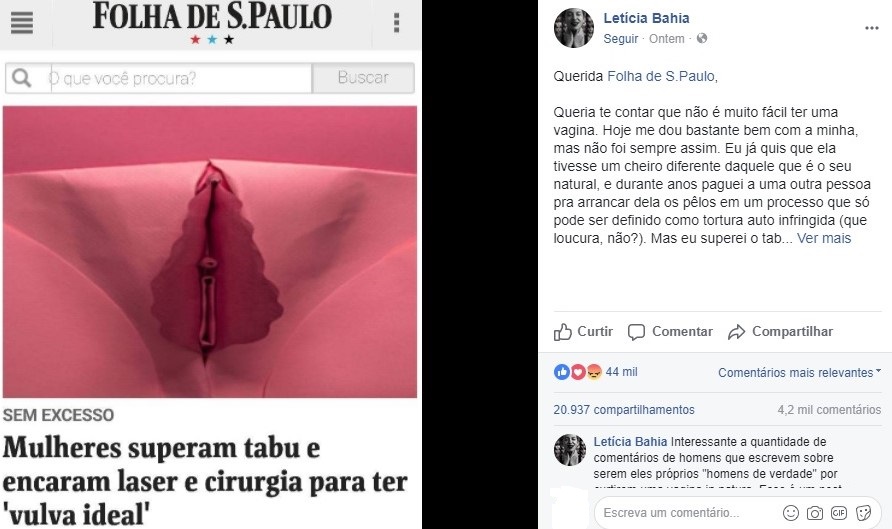Open the Folha de S.Paulo tagged link
The width and height of the screenshot is (892, 529).
pyautogui.click(x=660, y=76)
